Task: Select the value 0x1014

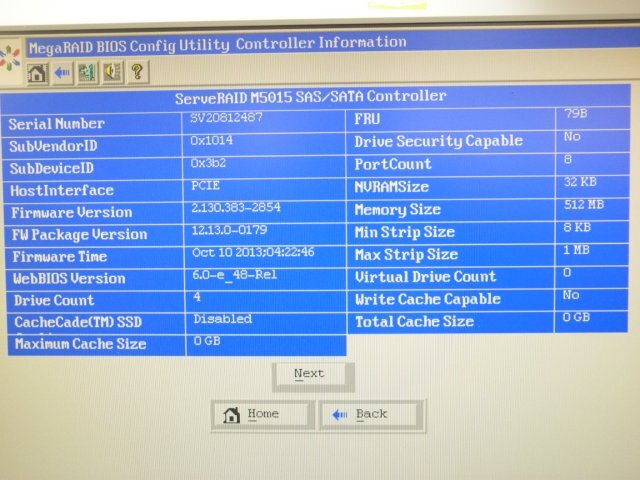Action: (211, 141)
